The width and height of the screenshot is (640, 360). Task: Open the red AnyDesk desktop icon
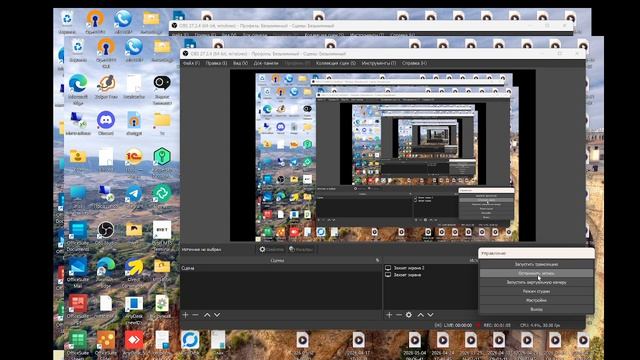(x=134, y=344)
